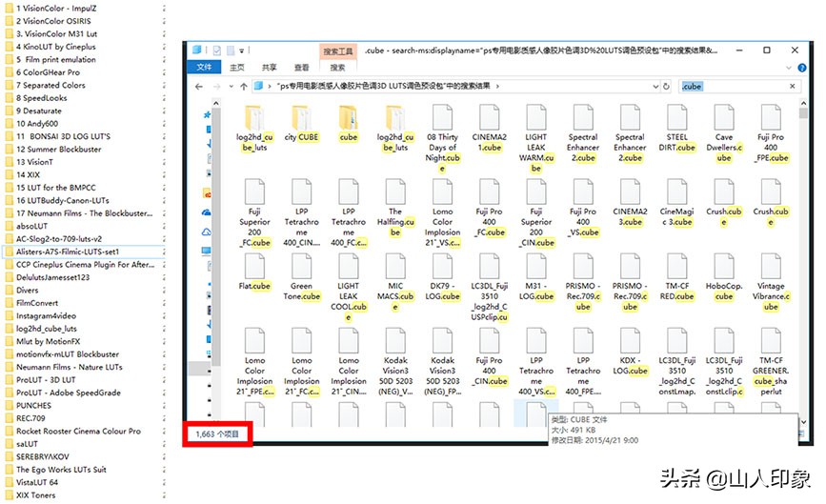826x504 pixels.
Task: Select the M31 - LOG.cube file
Action: coord(536,277)
